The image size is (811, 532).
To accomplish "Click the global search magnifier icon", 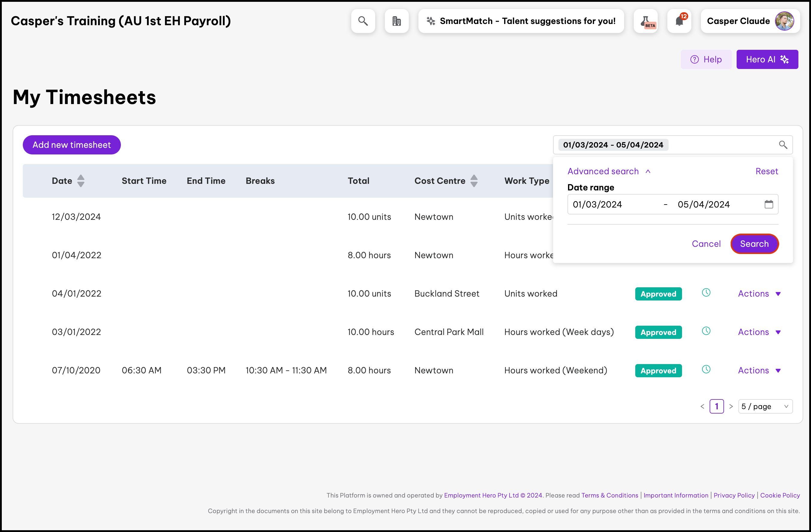I will tap(363, 21).
